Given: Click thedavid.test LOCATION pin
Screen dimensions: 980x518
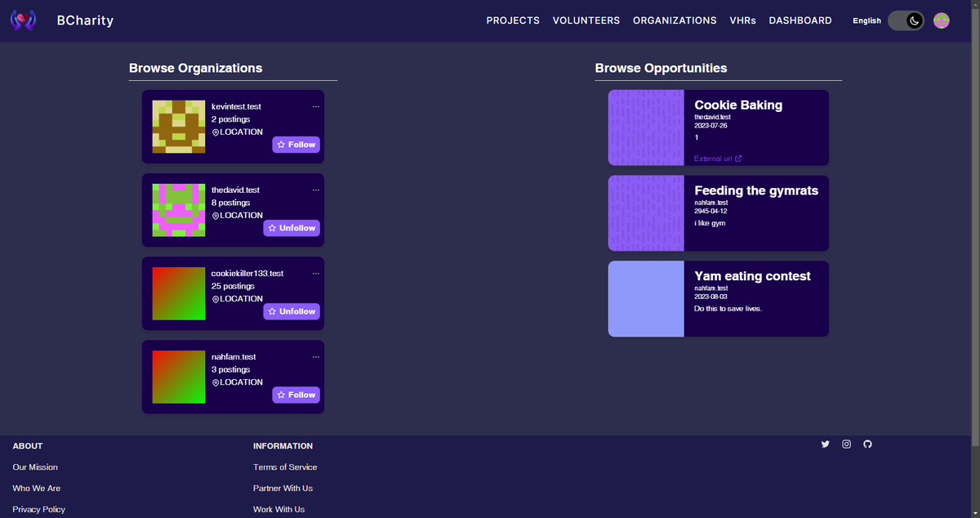Looking at the screenshot, I should [216, 216].
